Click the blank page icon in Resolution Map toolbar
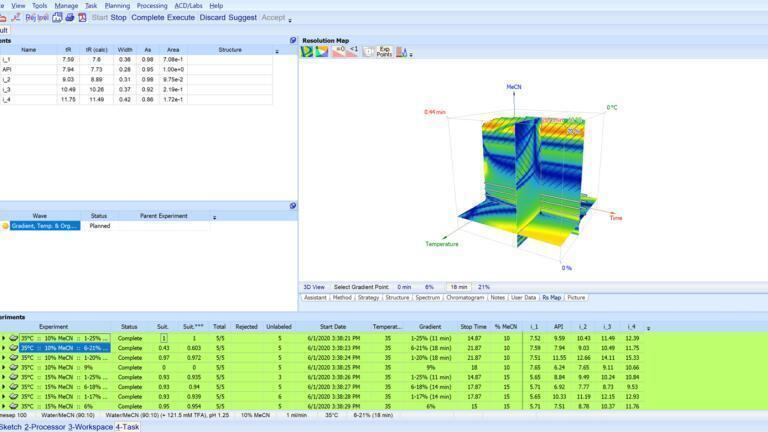 tap(369, 51)
